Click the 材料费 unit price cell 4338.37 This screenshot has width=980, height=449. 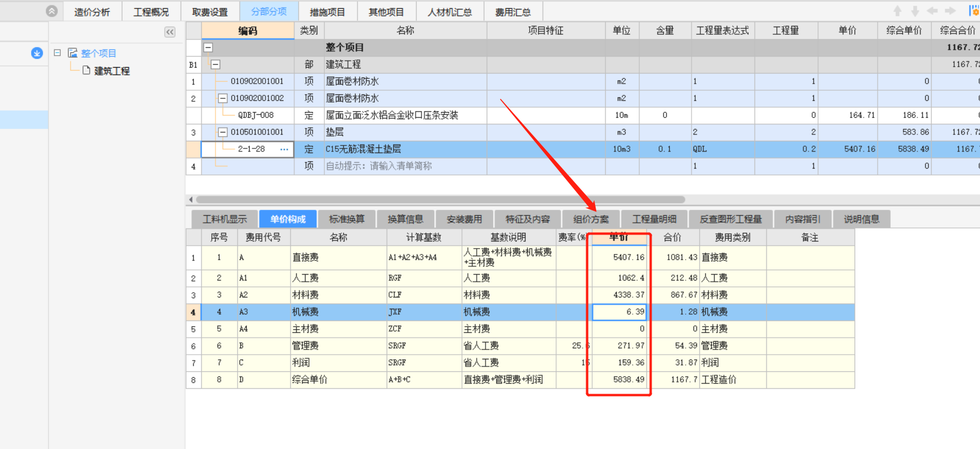click(x=619, y=295)
